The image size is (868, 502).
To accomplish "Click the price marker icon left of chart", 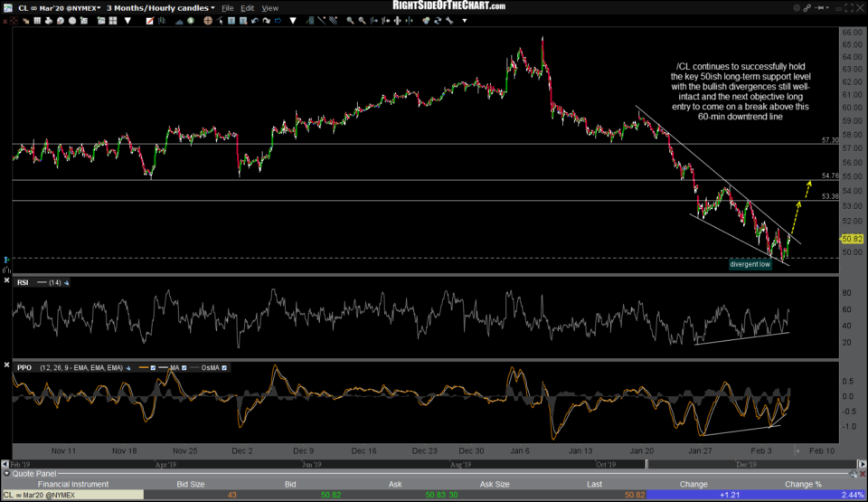I will (x=5, y=258).
